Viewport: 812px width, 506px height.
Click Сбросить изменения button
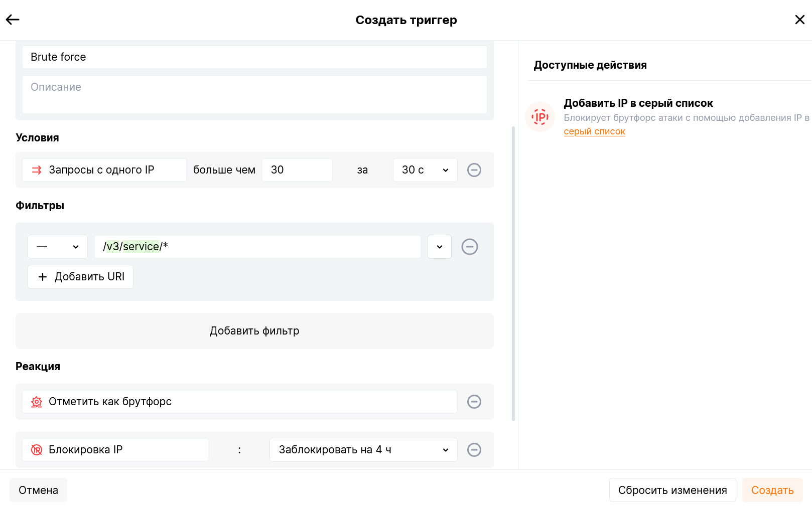[x=672, y=490]
